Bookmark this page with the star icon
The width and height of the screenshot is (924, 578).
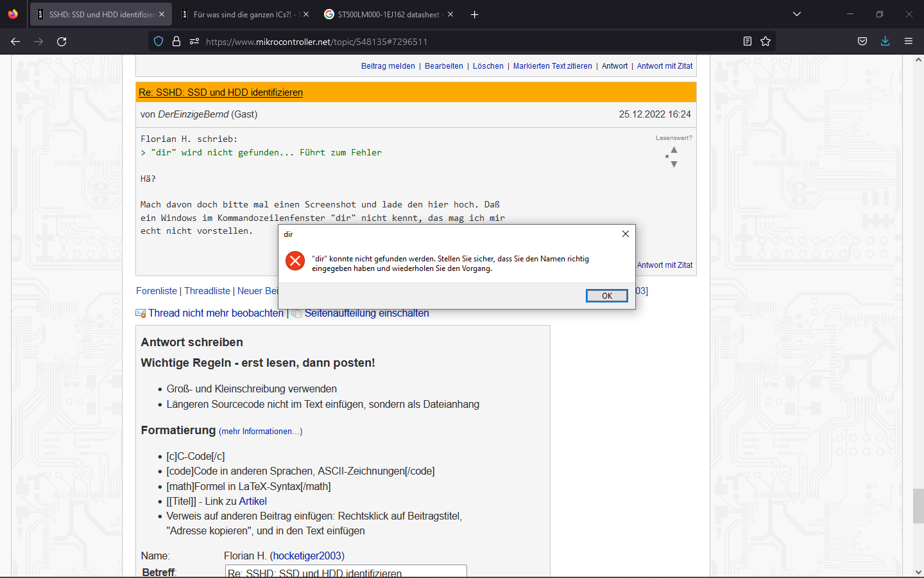tap(766, 42)
